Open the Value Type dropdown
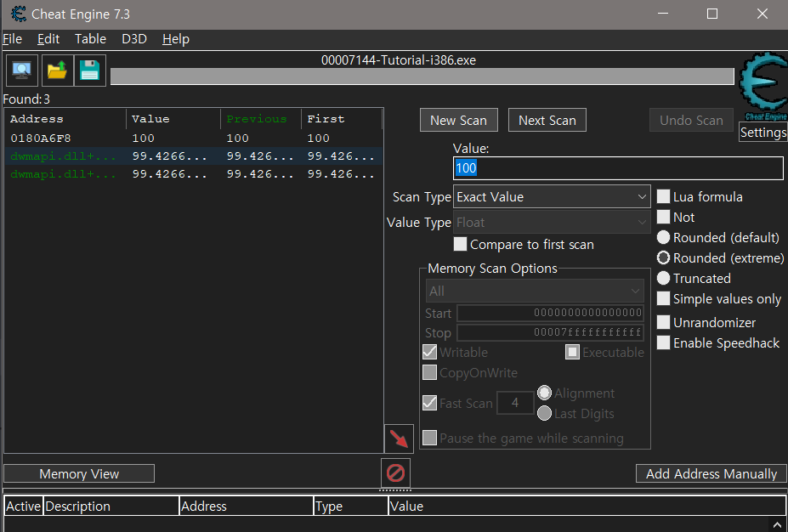 [551, 222]
